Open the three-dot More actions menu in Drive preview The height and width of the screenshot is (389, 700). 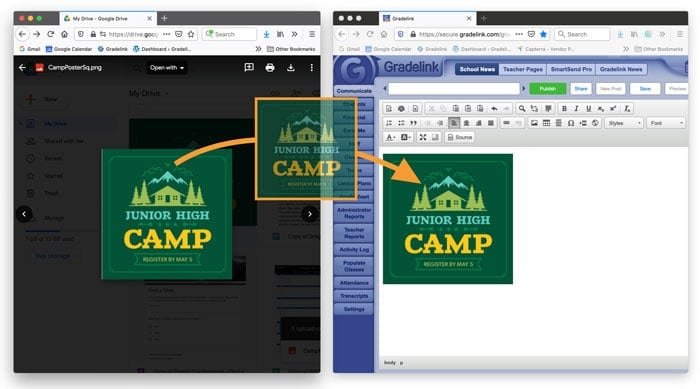tap(312, 67)
